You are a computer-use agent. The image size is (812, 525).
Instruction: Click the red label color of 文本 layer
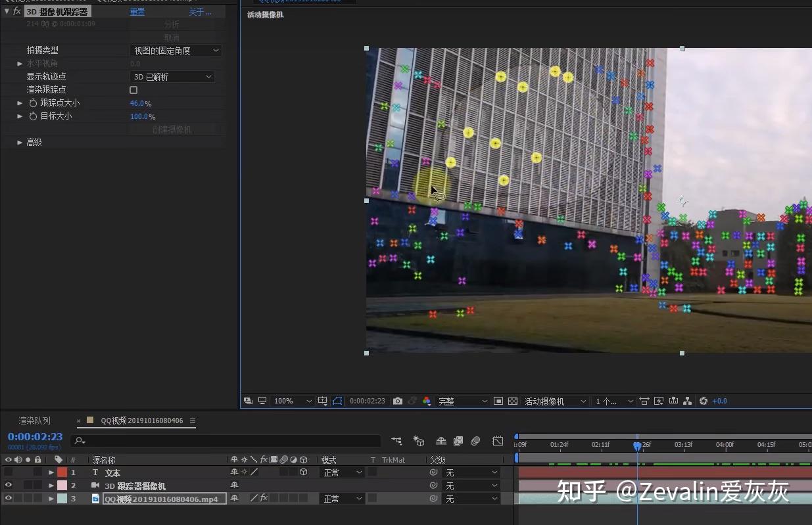[x=62, y=472]
